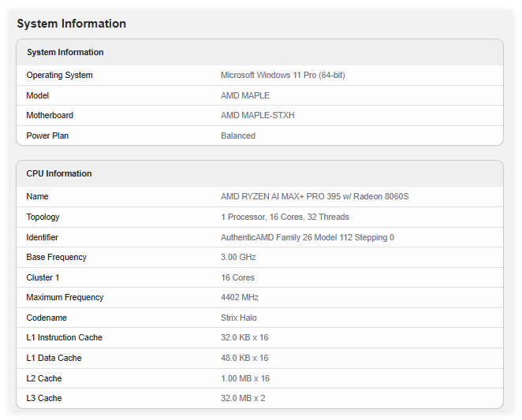Select the System Information table header
Viewport: 522px width, 420px height.
click(65, 52)
